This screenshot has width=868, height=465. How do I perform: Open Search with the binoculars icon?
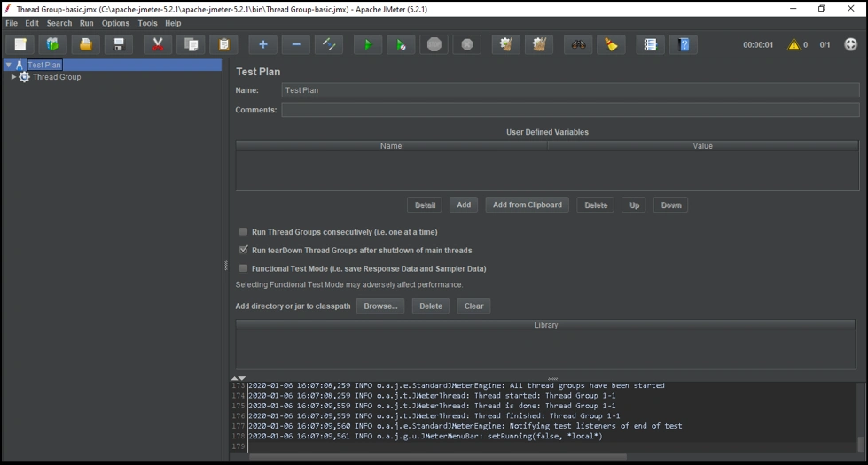pyautogui.click(x=578, y=44)
